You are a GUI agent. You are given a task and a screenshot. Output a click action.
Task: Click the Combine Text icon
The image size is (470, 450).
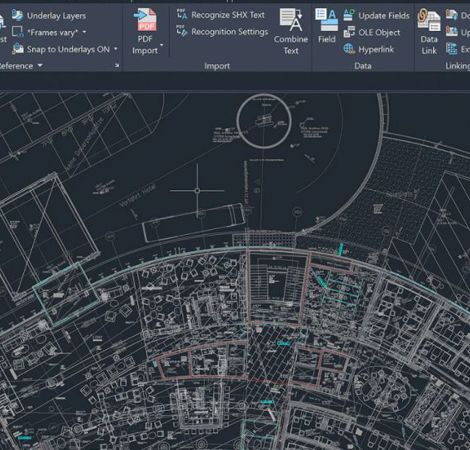(x=291, y=20)
